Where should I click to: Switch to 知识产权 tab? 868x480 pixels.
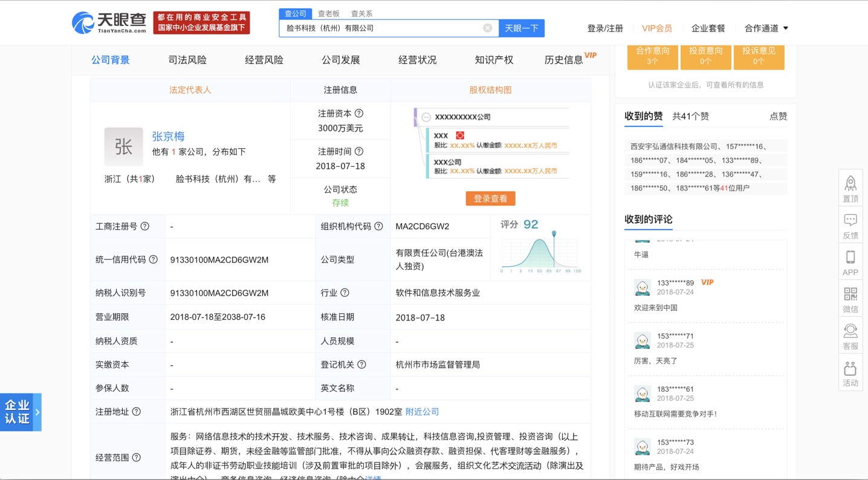pyautogui.click(x=494, y=60)
